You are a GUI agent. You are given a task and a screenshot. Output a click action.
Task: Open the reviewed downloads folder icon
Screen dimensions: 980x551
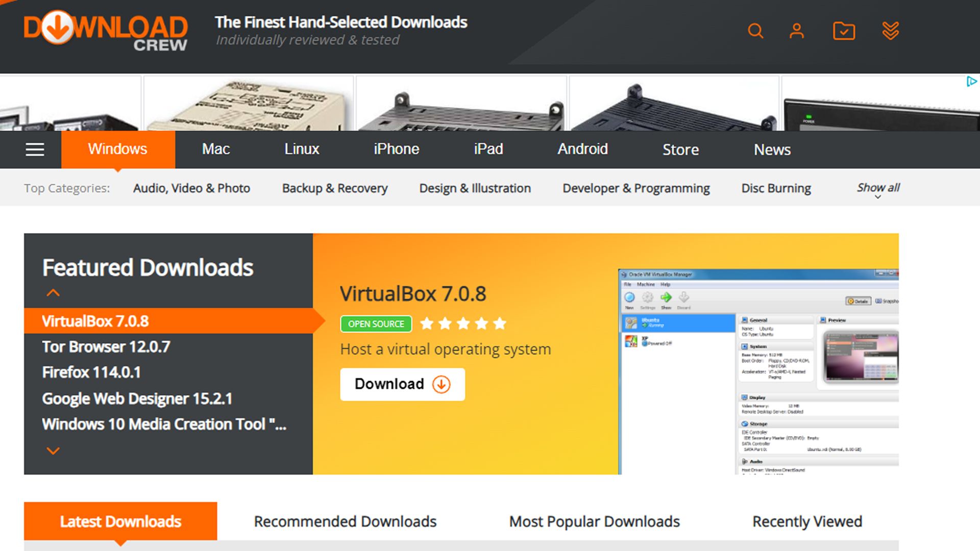pos(844,31)
